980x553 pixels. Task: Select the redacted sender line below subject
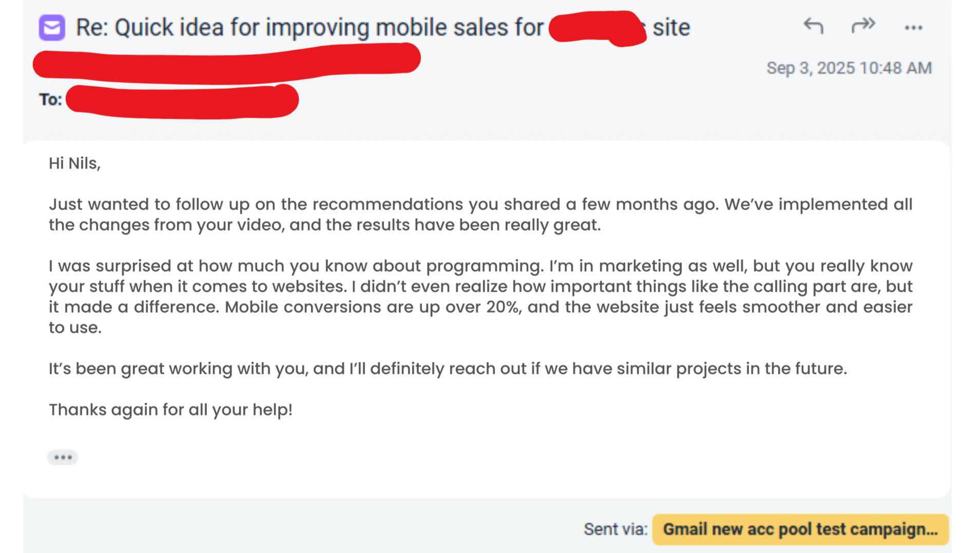tap(226, 64)
